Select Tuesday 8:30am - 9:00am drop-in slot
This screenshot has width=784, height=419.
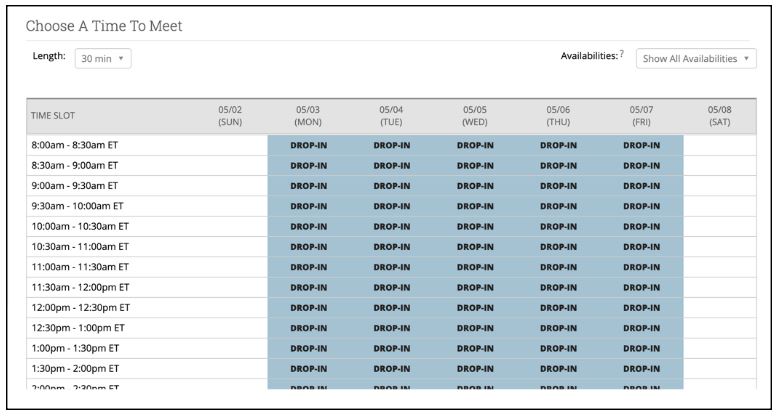coord(392,165)
